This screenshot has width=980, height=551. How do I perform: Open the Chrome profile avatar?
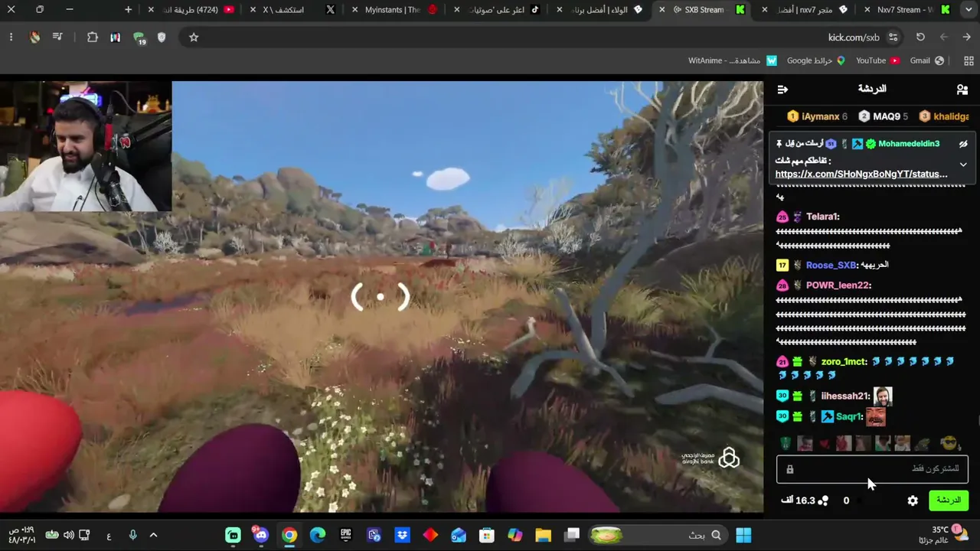[x=34, y=37]
